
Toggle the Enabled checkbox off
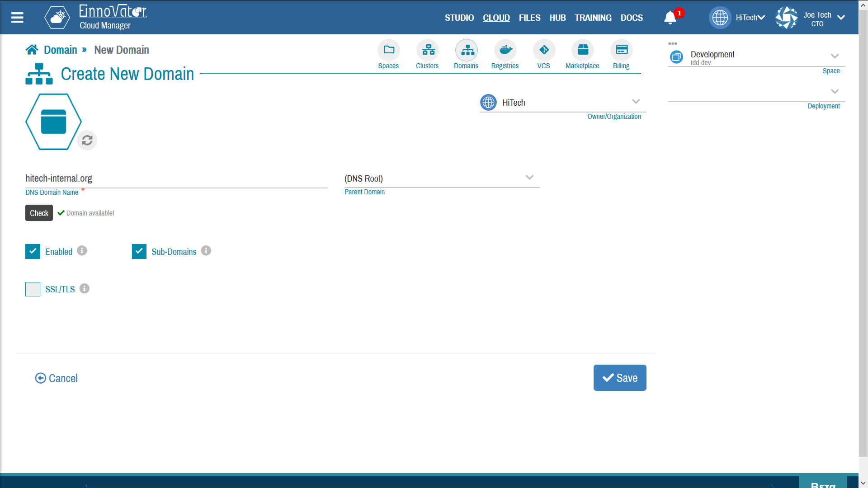tap(32, 251)
